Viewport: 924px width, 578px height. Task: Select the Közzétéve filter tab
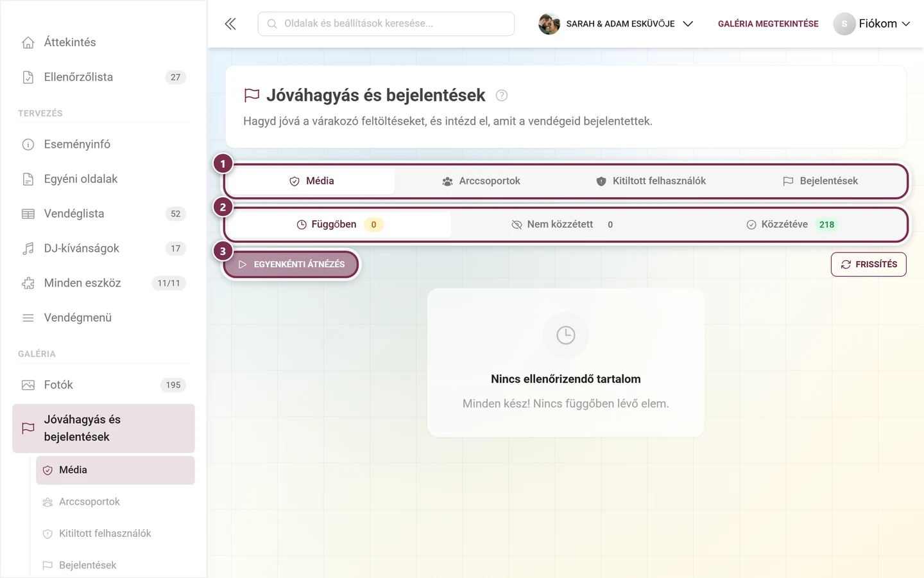[x=792, y=225]
